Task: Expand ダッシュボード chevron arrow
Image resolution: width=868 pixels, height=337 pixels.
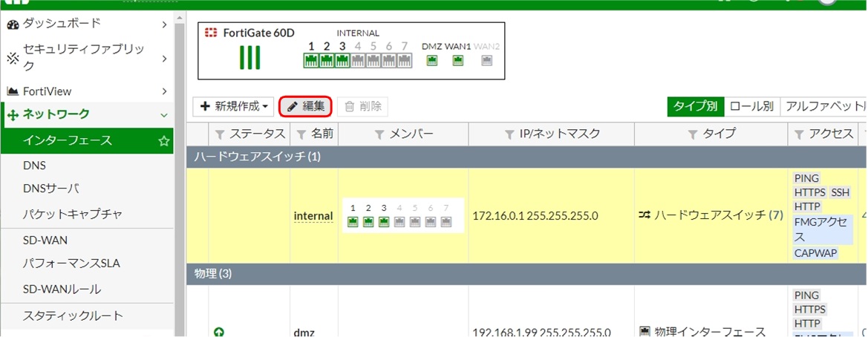Action: pos(164,24)
